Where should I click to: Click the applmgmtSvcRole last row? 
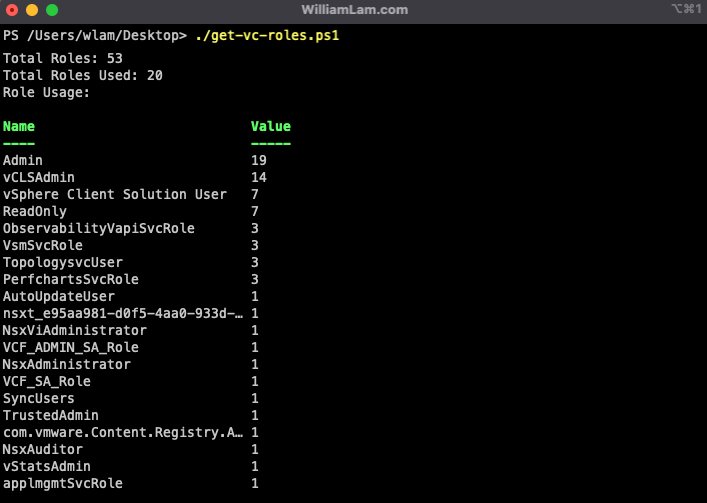63,483
